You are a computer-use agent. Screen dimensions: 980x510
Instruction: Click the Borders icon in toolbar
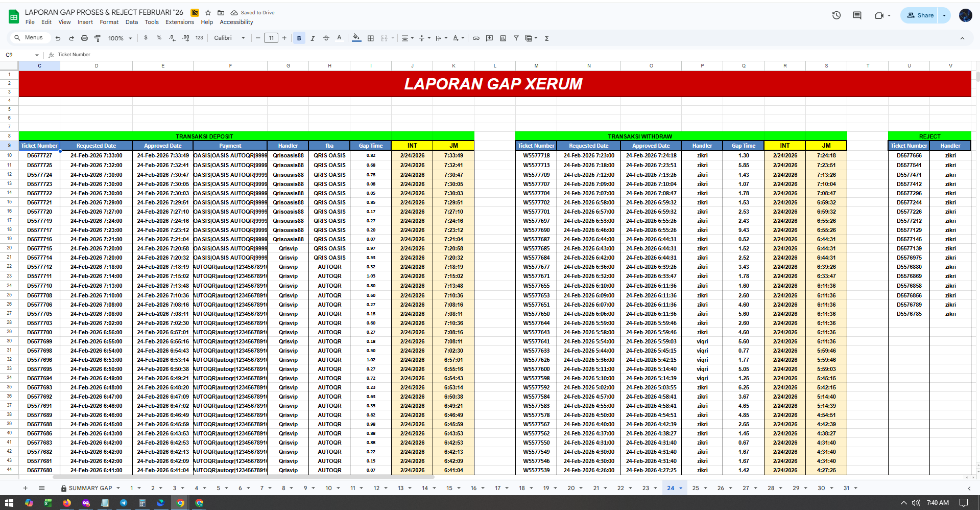[x=371, y=38]
